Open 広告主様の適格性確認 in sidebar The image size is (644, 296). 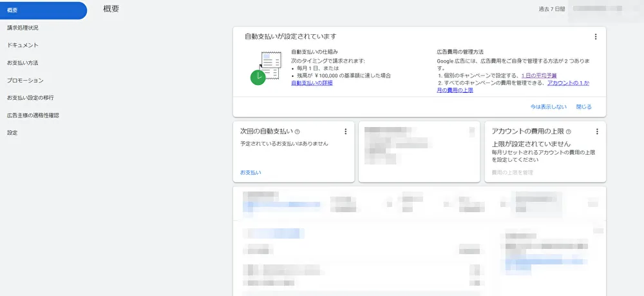33,115
